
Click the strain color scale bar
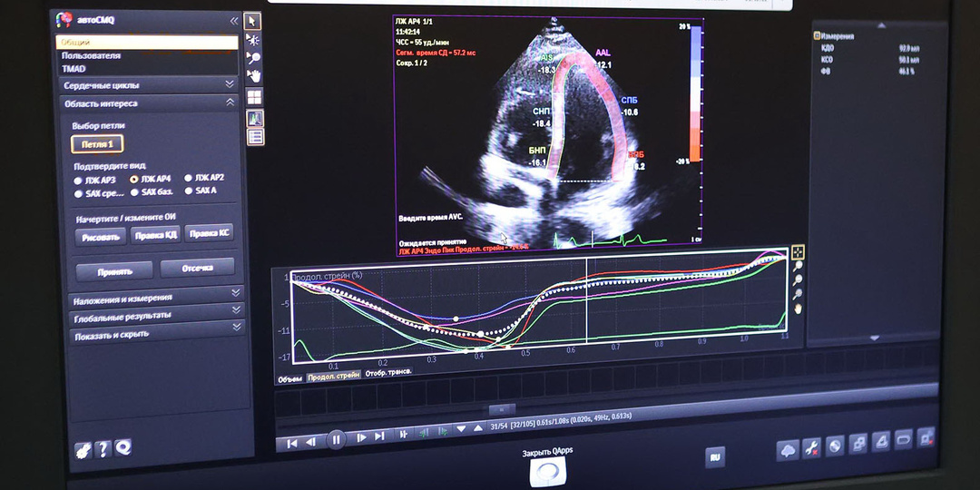point(695,93)
